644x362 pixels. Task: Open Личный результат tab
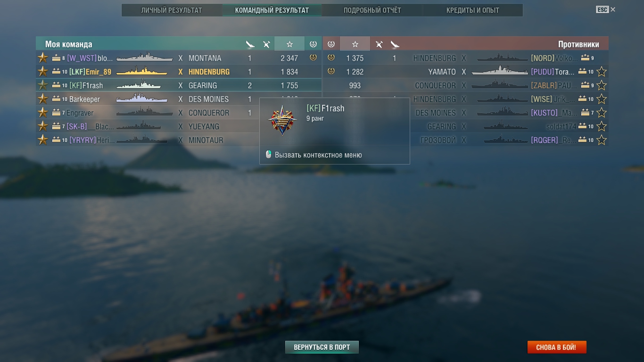[x=172, y=10]
